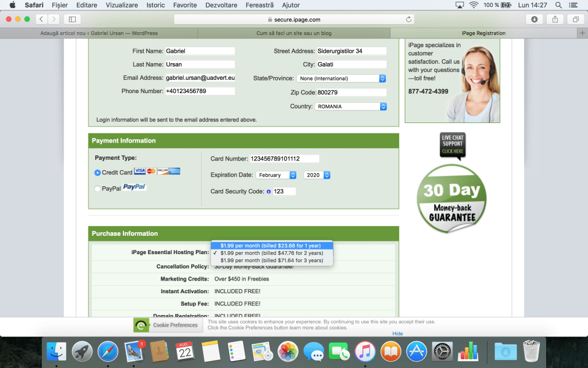
Task: Click into the First Name field
Action: coord(200,51)
